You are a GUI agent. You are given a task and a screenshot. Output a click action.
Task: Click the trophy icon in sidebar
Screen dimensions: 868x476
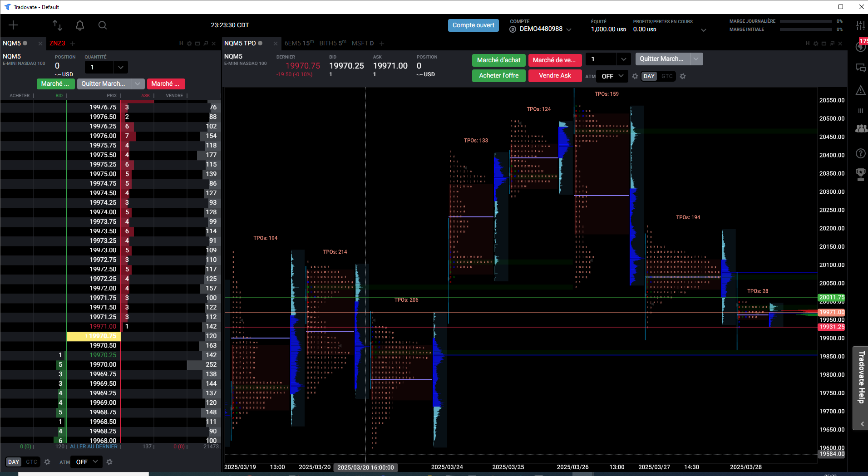pos(860,174)
